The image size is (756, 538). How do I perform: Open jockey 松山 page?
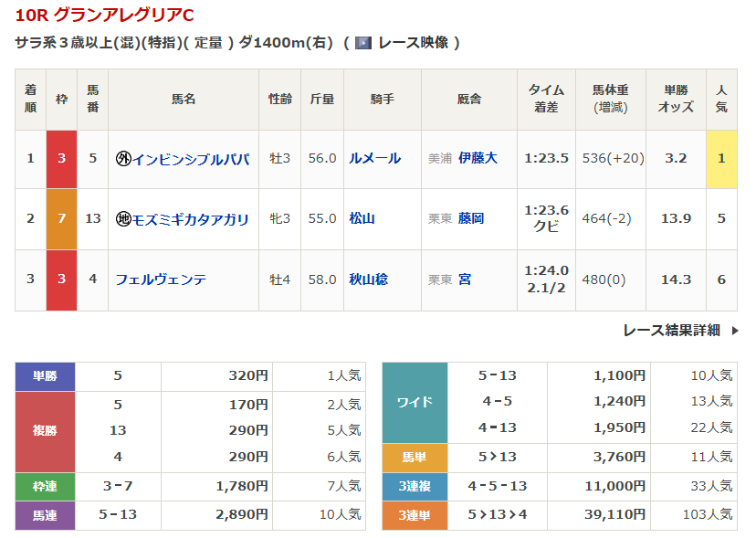pos(362,219)
